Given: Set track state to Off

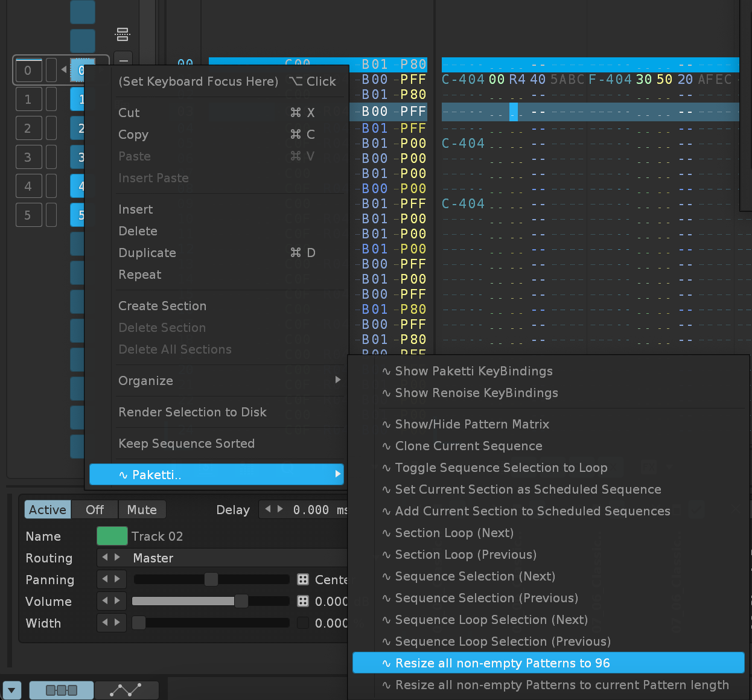Looking at the screenshot, I should [95, 510].
